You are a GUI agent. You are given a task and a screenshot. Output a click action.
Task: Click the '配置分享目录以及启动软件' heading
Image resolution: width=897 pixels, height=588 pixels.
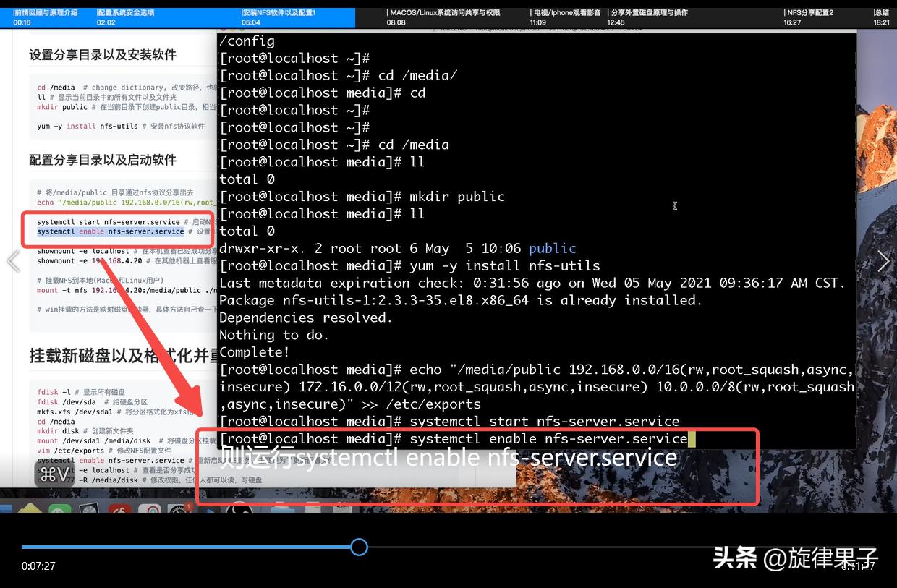coord(103,160)
